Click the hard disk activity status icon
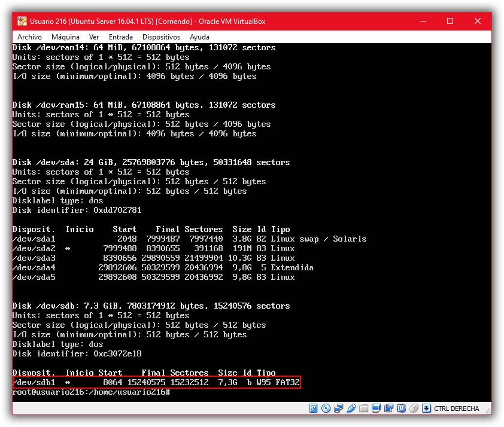504x427 pixels. click(314, 408)
